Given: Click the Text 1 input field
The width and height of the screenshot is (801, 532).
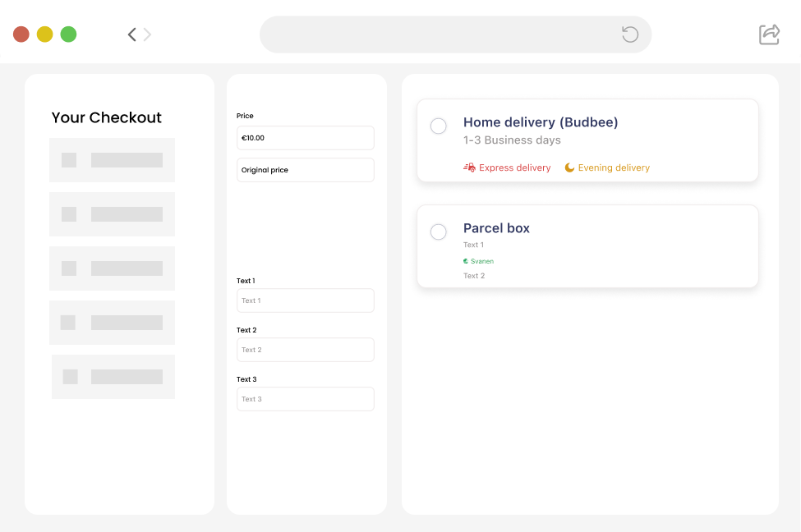Looking at the screenshot, I should (305, 300).
